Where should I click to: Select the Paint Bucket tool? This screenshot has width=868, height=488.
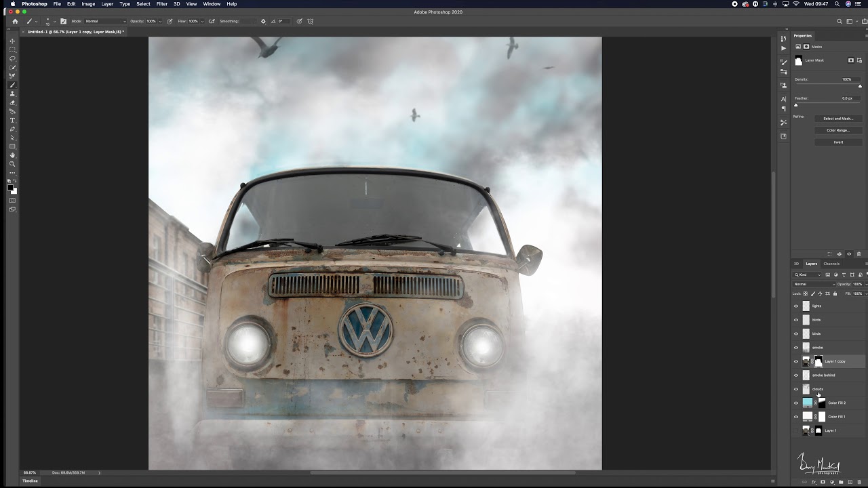tap(12, 111)
